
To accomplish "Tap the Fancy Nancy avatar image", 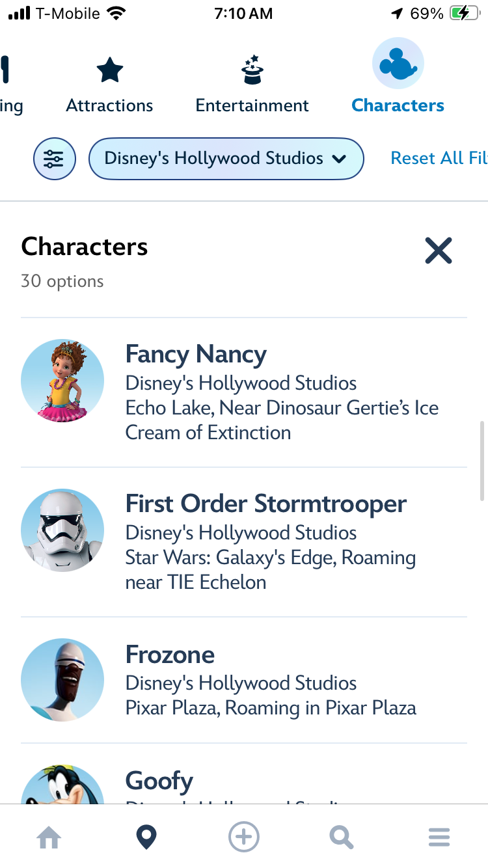I will pos(62,381).
